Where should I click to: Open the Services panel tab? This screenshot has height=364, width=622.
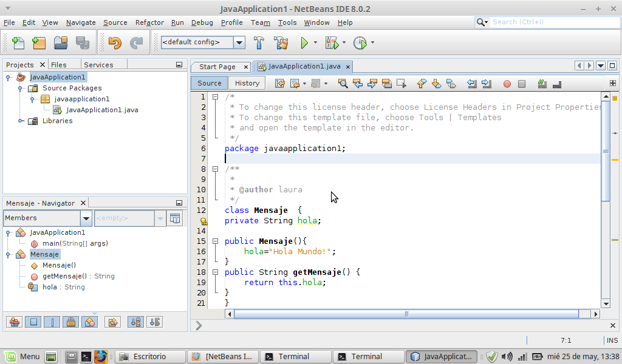[98, 65]
